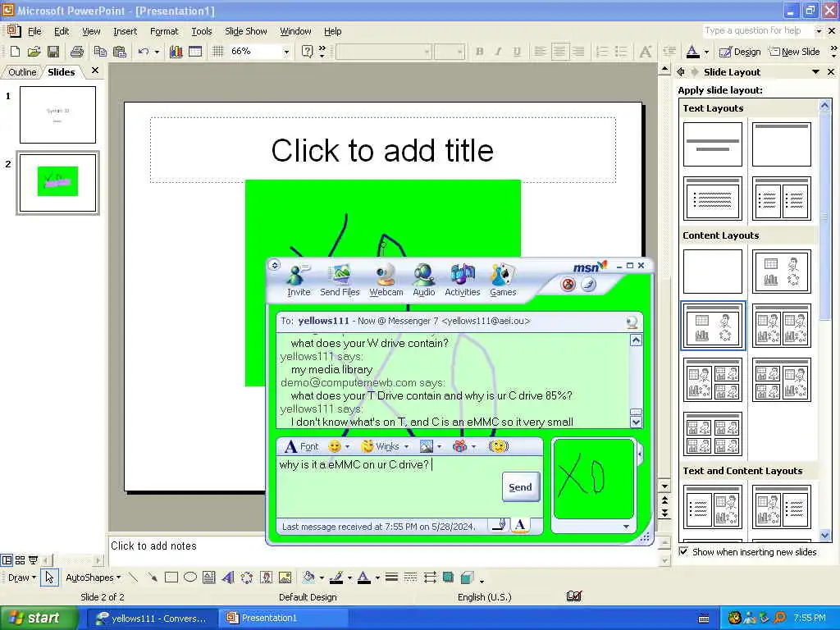Expand the Fill Color dropdown arrow in the Draw toolbar
This screenshot has height=630, width=840.
coord(322,578)
